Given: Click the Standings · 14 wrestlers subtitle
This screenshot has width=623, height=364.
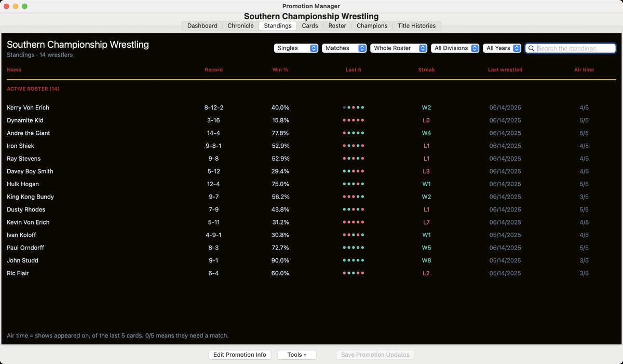Looking at the screenshot, I should [40, 55].
